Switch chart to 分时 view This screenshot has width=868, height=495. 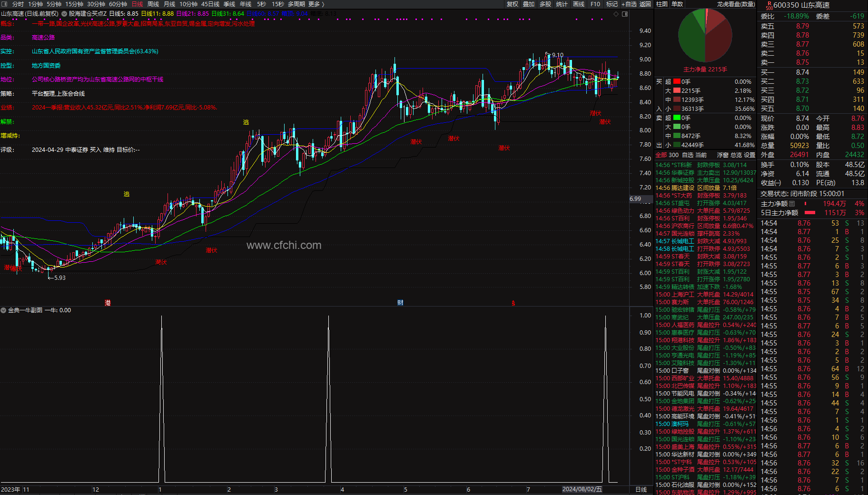pyautogui.click(x=18, y=4)
